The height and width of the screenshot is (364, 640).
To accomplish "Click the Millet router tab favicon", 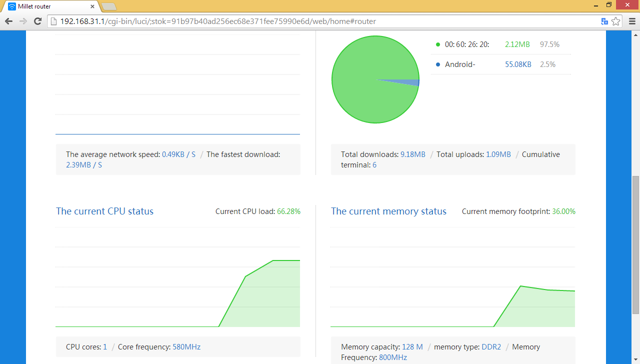I will pos(12,6).
